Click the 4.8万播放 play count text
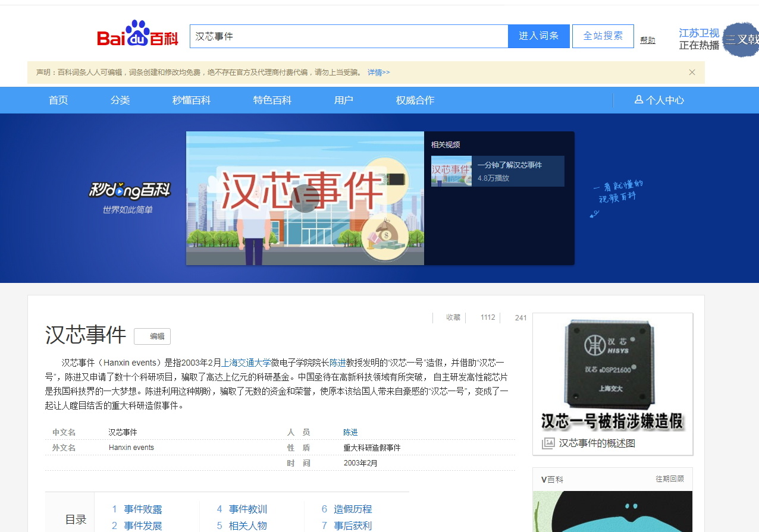Screen dimensions: 759x532 [x=494, y=178]
